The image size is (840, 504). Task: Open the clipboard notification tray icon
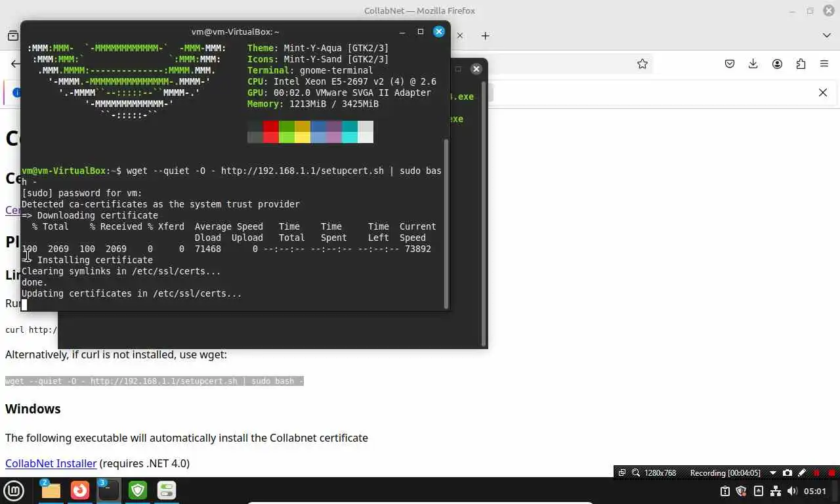pos(725,491)
